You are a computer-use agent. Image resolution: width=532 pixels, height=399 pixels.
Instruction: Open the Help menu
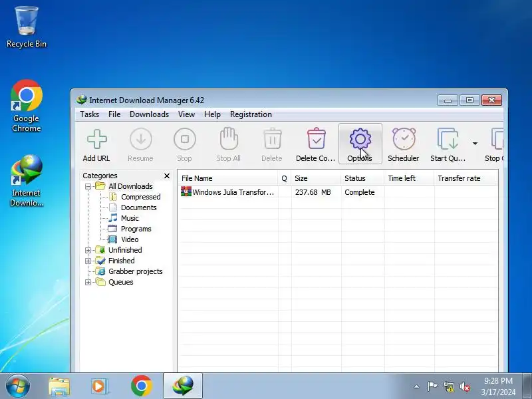(212, 114)
